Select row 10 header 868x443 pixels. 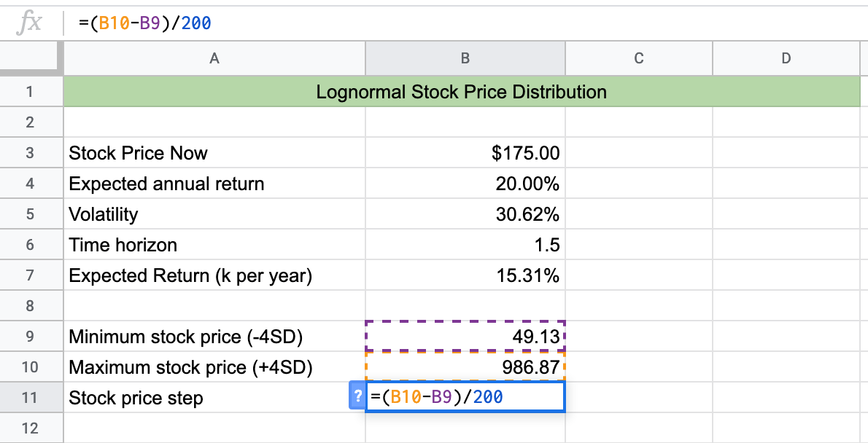pos(31,366)
